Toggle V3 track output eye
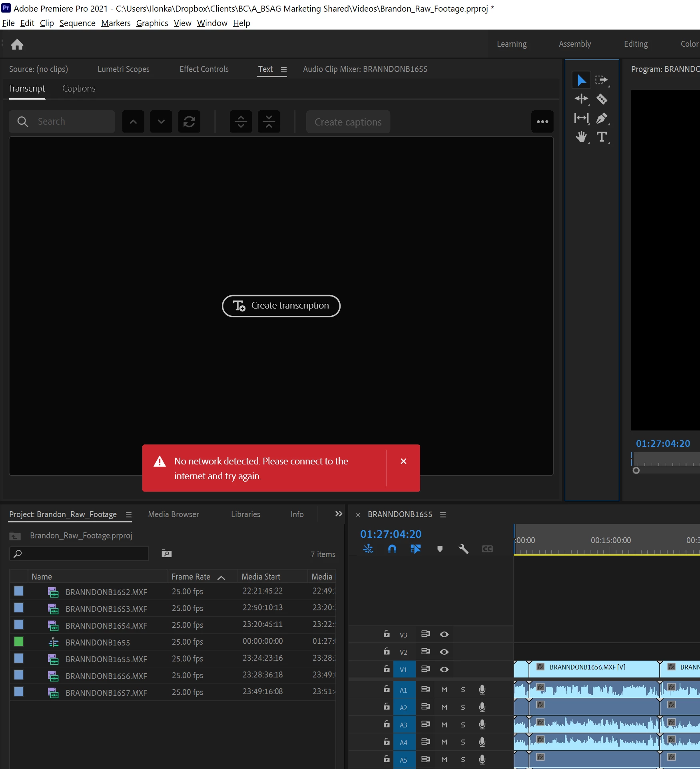 click(x=444, y=634)
